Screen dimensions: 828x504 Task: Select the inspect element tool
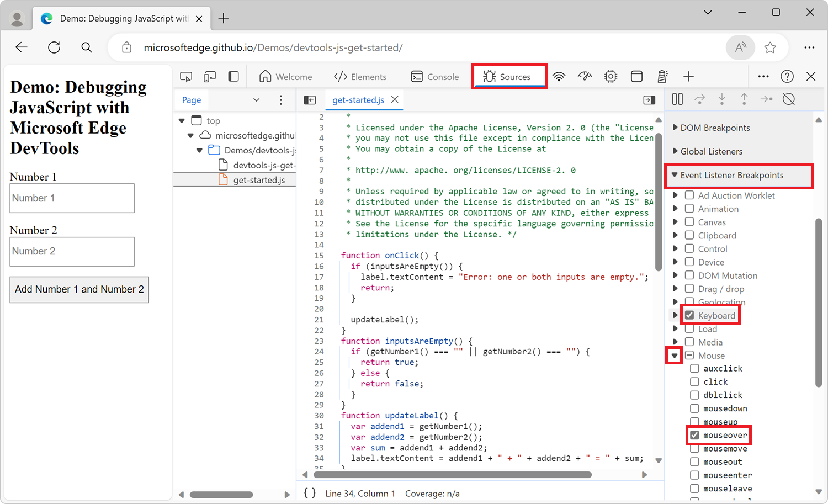[186, 76]
